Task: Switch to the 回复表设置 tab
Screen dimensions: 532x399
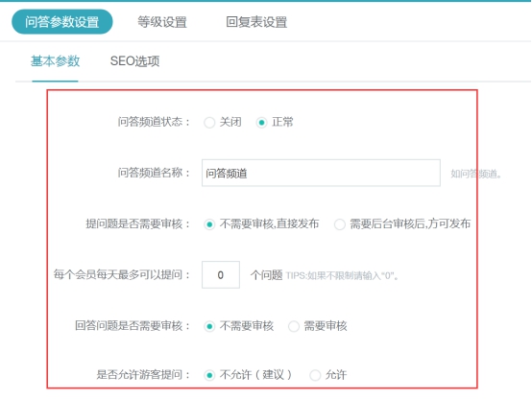Action: (256, 22)
